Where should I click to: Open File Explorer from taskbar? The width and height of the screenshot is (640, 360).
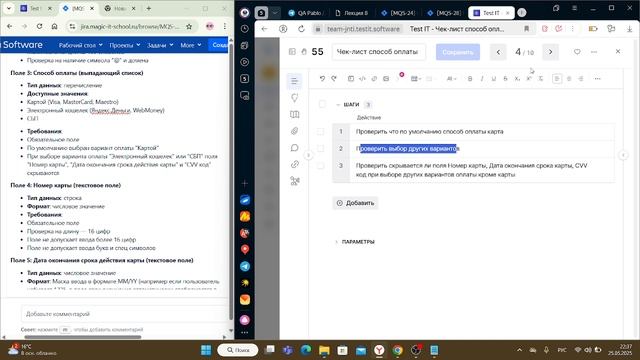(324, 350)
